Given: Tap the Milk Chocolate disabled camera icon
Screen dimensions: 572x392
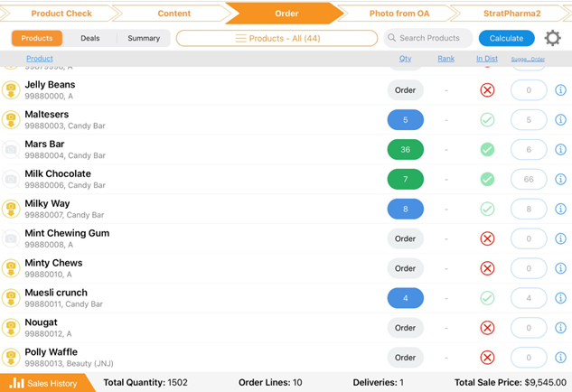Looking at the screenshot, I should click(x=11, y=179).
